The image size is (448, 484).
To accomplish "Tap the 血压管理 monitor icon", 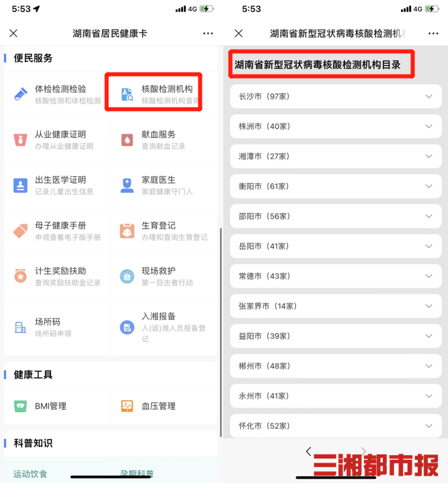I will tap(127, 406).
